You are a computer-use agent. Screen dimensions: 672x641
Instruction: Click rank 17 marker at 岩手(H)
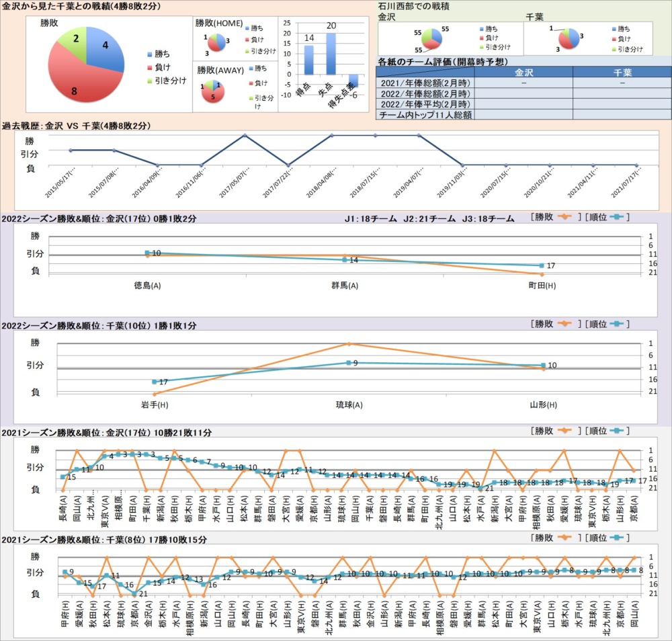click(154, 381)
